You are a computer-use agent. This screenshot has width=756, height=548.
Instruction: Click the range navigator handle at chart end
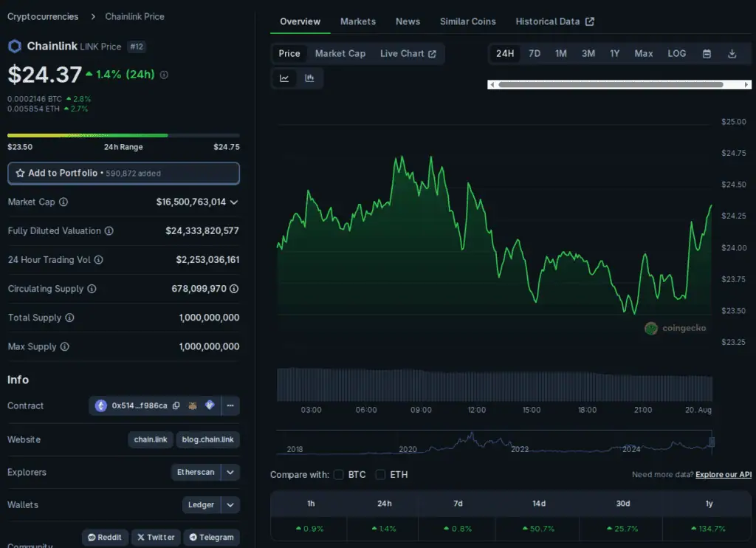click(712, 442)
